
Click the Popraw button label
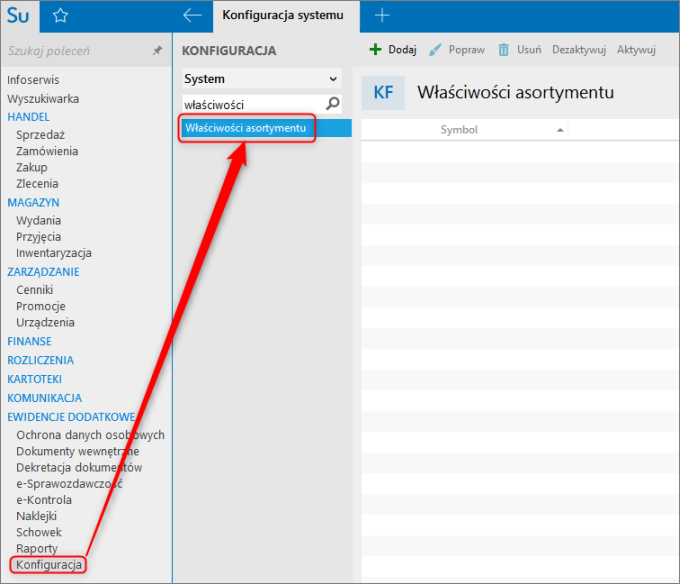pos(467,50)
